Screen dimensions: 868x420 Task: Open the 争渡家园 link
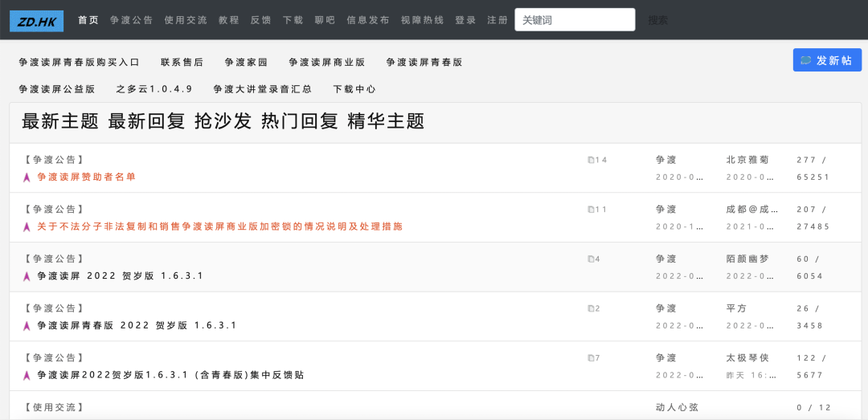(247, 63)
